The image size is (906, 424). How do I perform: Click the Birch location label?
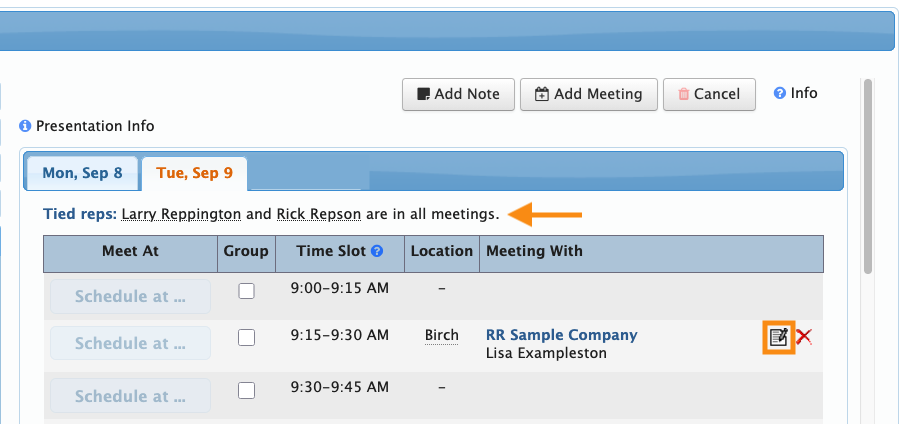point(441,335)
